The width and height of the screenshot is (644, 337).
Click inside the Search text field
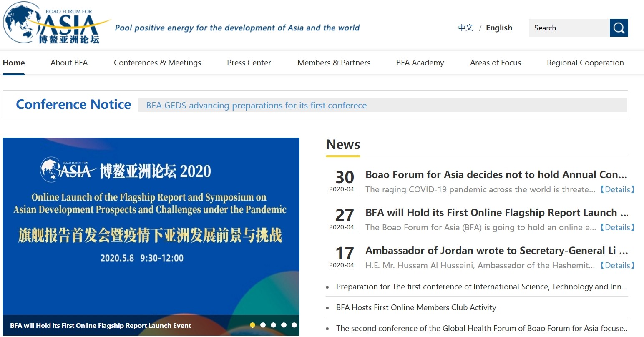(x=569, y=28)
